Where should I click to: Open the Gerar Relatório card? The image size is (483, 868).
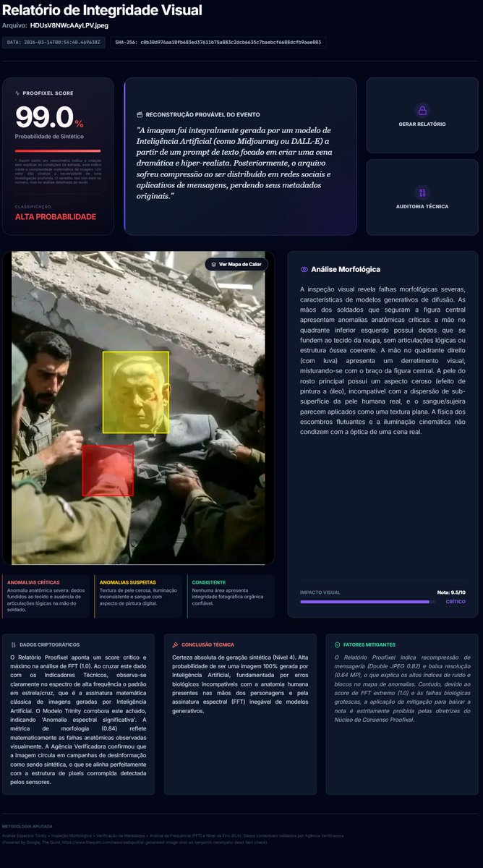[422, 116]
